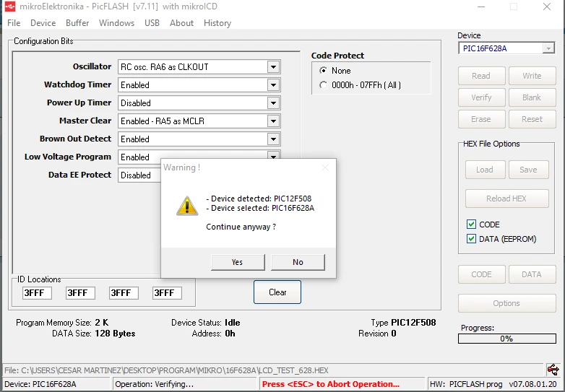Open the Buffer menu
The height and width of the screenshot is (392, 565).
click(77, 23)
